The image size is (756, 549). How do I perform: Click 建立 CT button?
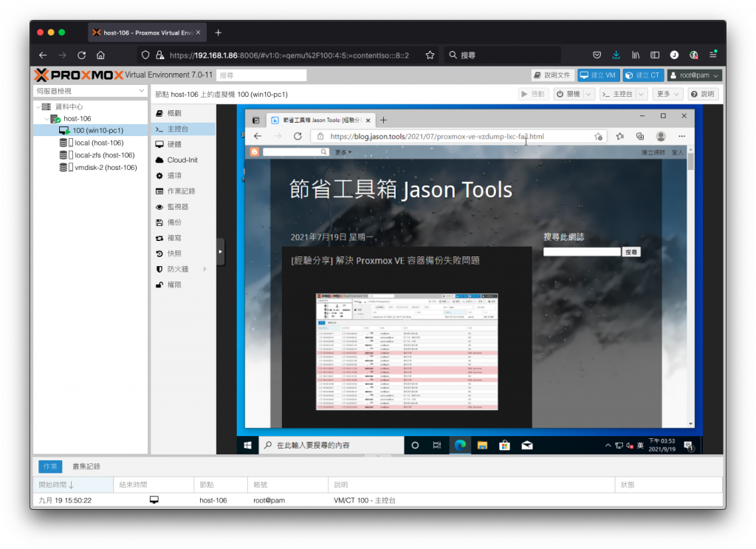643,75
